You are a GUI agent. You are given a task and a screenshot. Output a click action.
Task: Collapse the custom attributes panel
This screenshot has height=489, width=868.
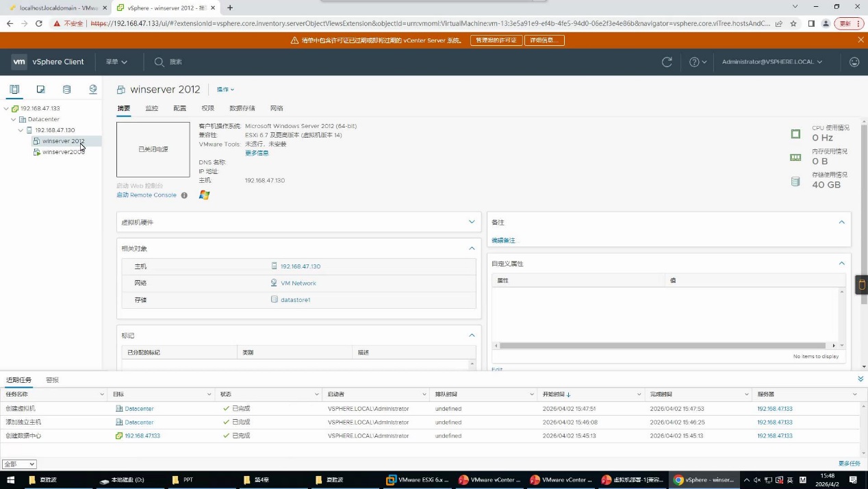point(841,263)
